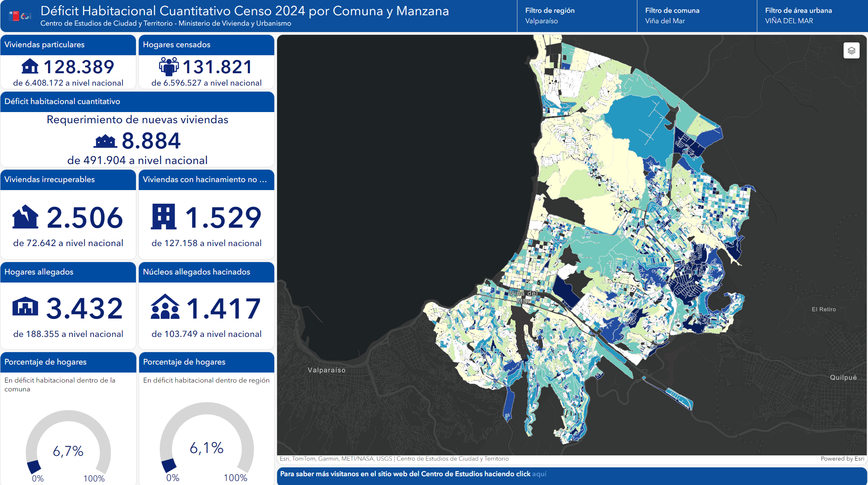Click the damaged house icon beside 2.506

25,217
